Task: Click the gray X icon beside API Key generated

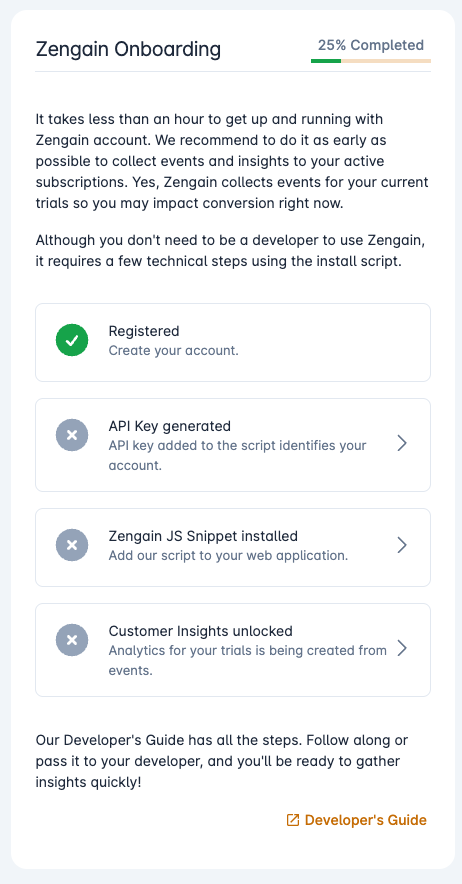Action: click(x=72, y=435)
